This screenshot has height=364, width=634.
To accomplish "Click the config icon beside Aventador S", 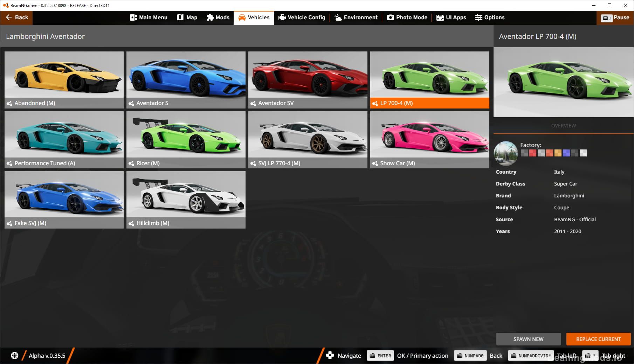I will click(131, 103).
